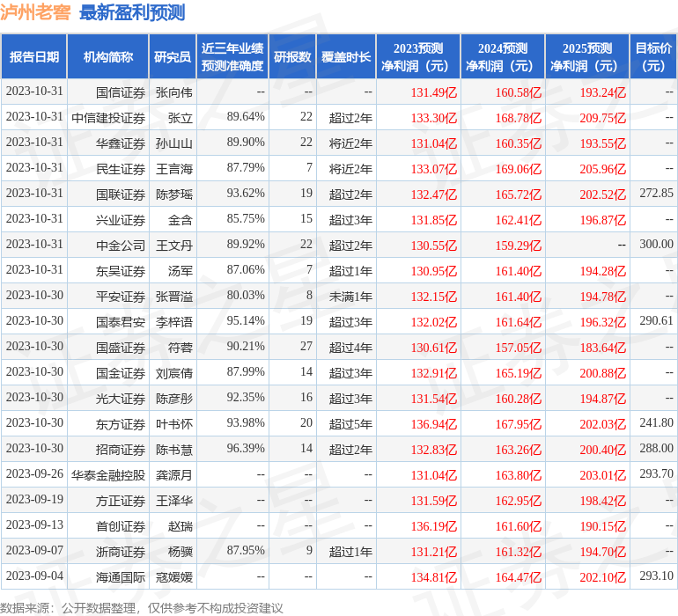Click analyst name 李梓语
Screen dimensions: 678x616
pos(173,322)
